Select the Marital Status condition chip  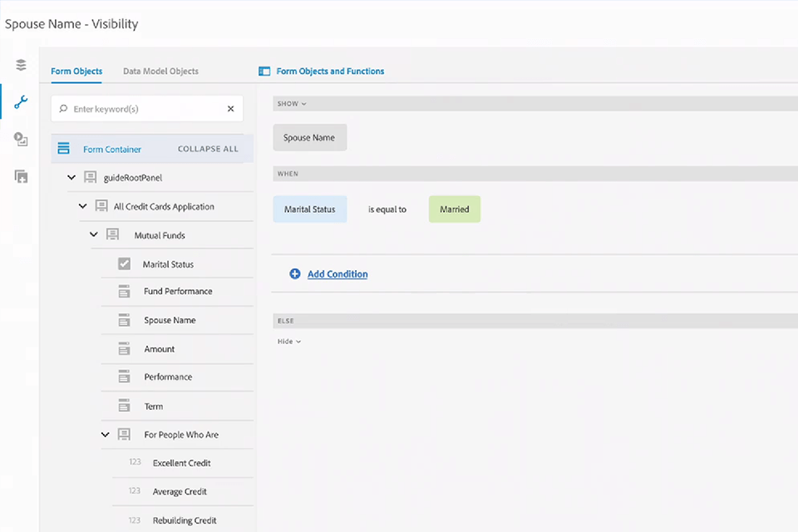310,209
